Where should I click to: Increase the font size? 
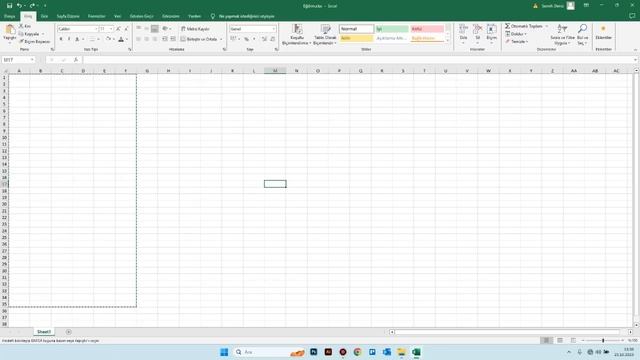(118, 29)
